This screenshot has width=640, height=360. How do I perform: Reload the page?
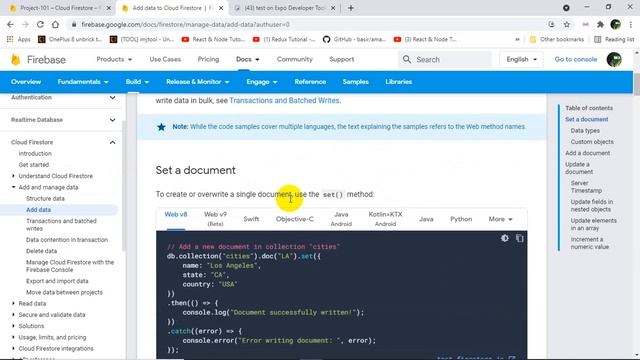click(x=40, y=24)
